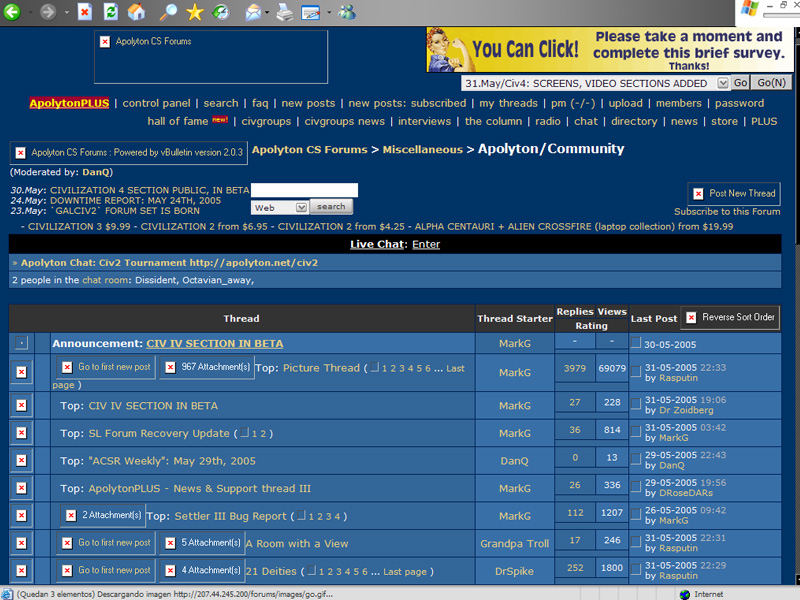This screenshot has height=600, width=800.
Task: Expand the news headline dropdown list
Action: click(722, 83)
